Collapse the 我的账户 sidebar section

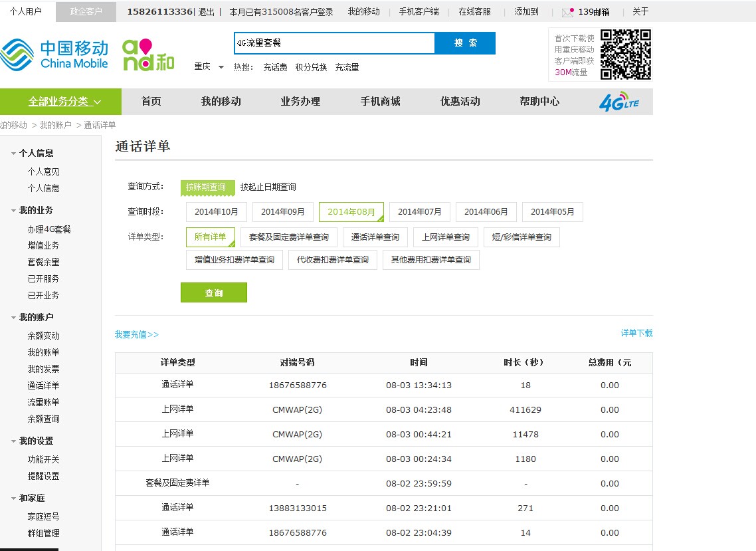[13, 318]
